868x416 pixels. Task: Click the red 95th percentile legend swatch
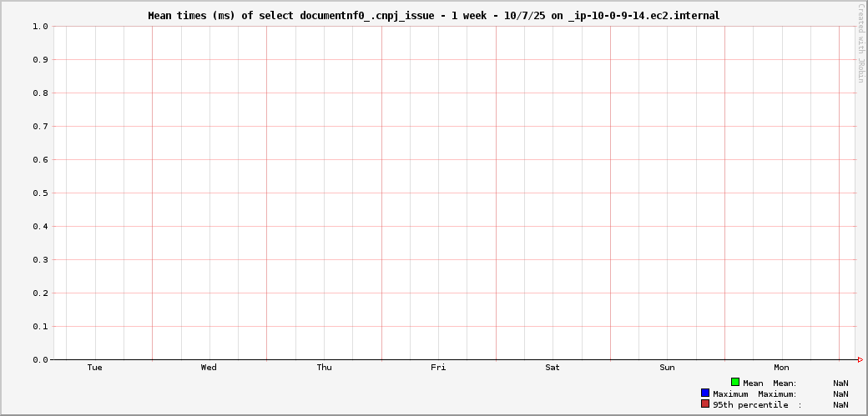click(705, 403)
